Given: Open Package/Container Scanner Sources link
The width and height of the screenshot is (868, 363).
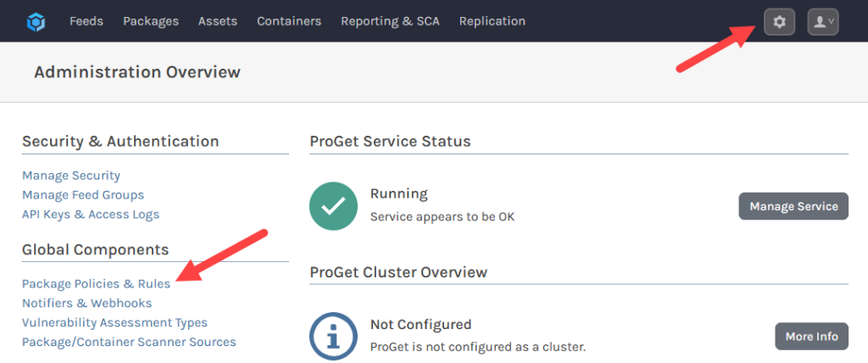Looking at the screenshot, I should [129, 342].
